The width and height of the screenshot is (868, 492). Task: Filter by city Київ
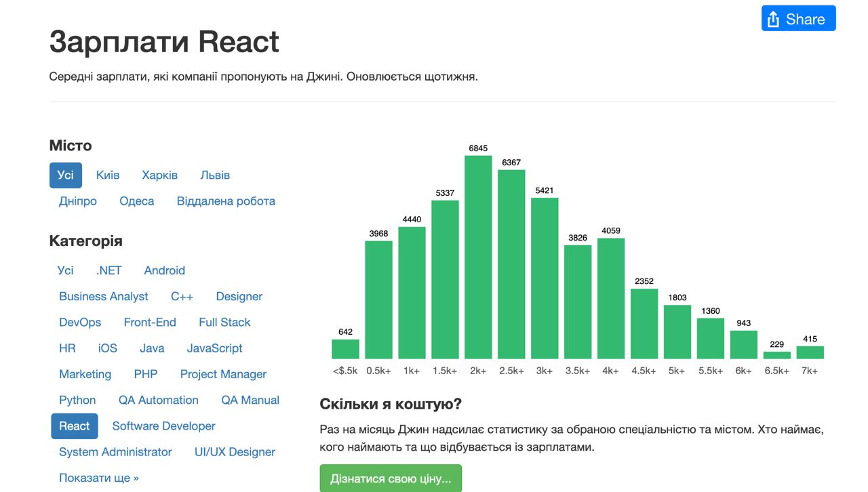[x=108, y=175]
